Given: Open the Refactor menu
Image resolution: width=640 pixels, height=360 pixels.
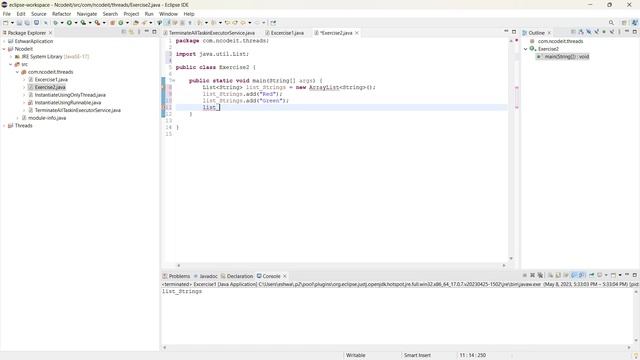Looking at the screenshot, I should point(62,14).
